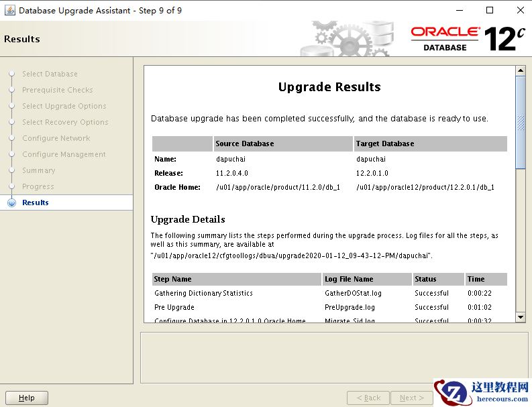Click the Log File Name column header
This screenshot has width=532, height=407.
pyautogui.click(x=367, y=279)
